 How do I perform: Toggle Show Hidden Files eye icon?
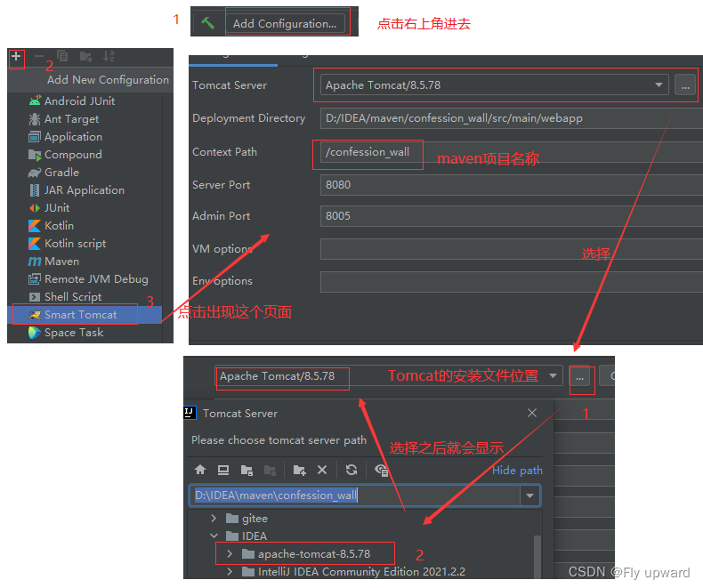[381, 470]
